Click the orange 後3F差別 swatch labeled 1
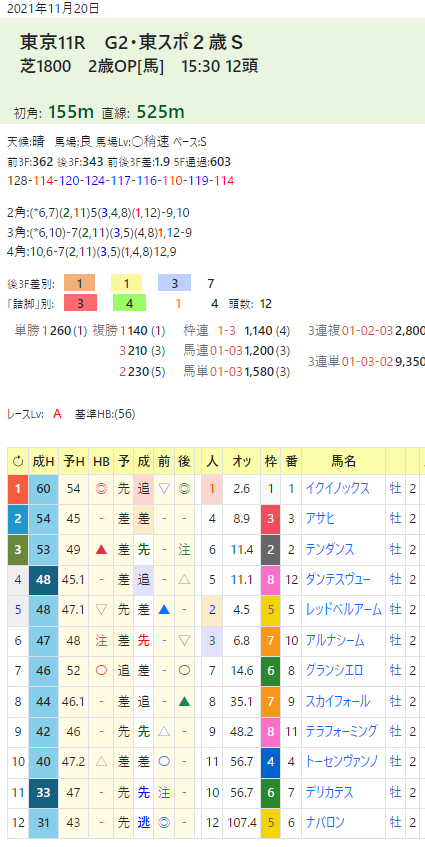Screen dimensions: 425x847 (x=79, y=283)
